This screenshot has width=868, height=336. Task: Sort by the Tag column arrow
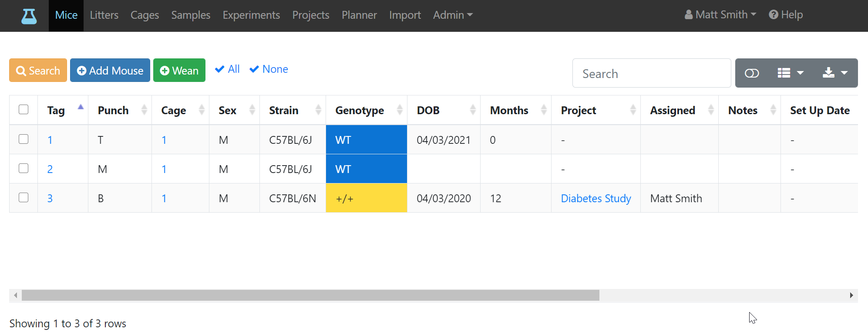(81, 107)
